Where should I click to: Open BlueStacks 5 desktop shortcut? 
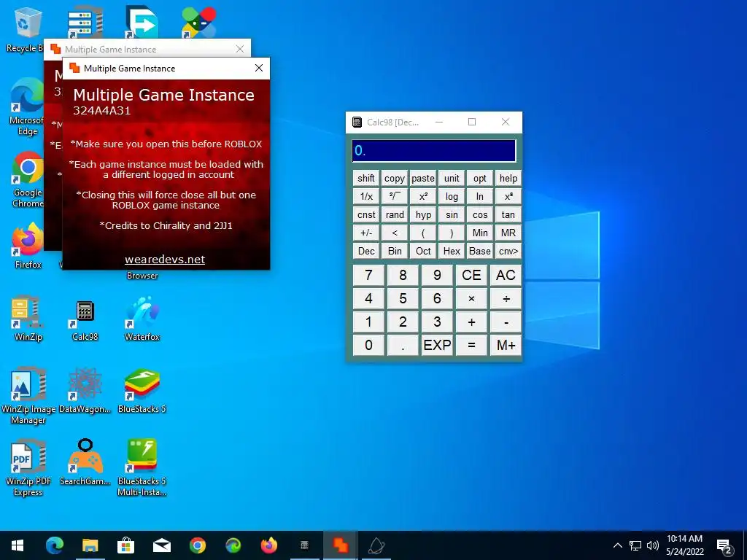pos(142,391)
